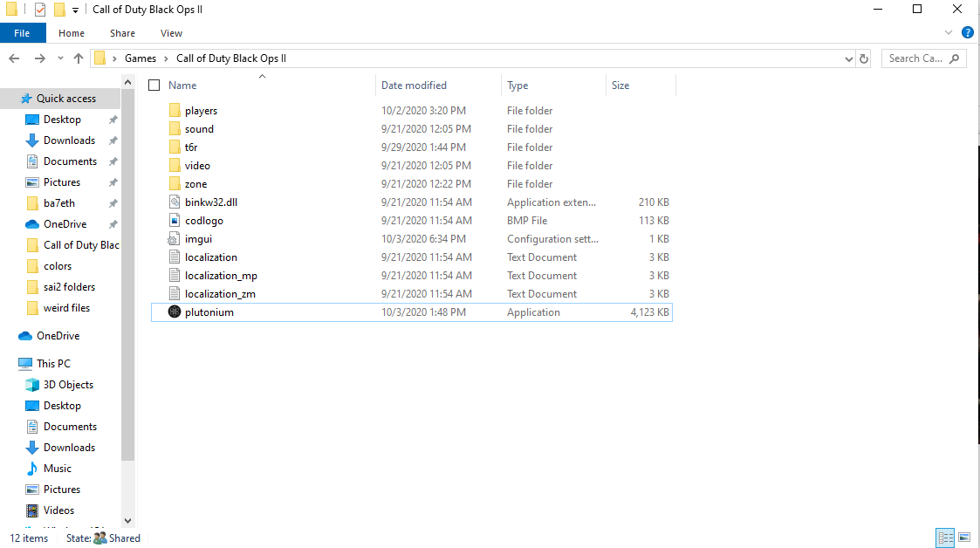Expand breadcrumb chevron after Games
The height and width of the screenshot is (548, 980).
coord(167,58)
